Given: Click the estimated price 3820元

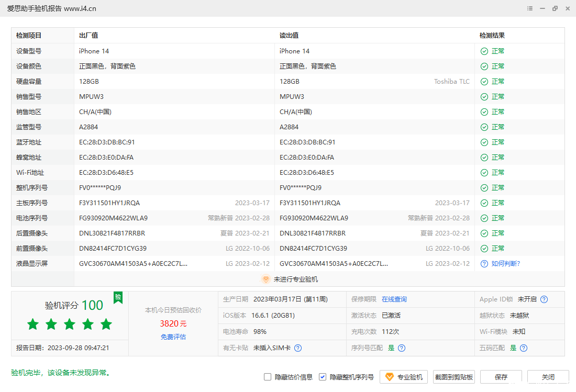Looking at the screenshot, I should pos(173,324).
